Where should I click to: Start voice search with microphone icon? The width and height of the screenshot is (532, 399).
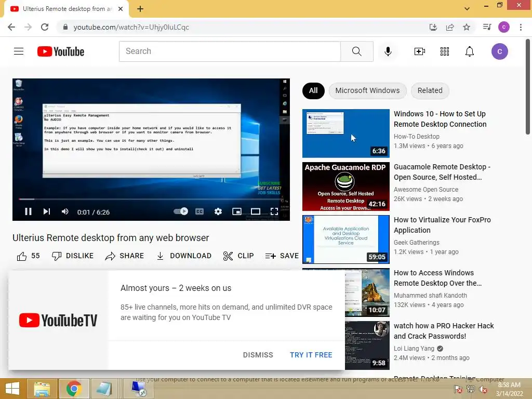[x=388, y=51]
